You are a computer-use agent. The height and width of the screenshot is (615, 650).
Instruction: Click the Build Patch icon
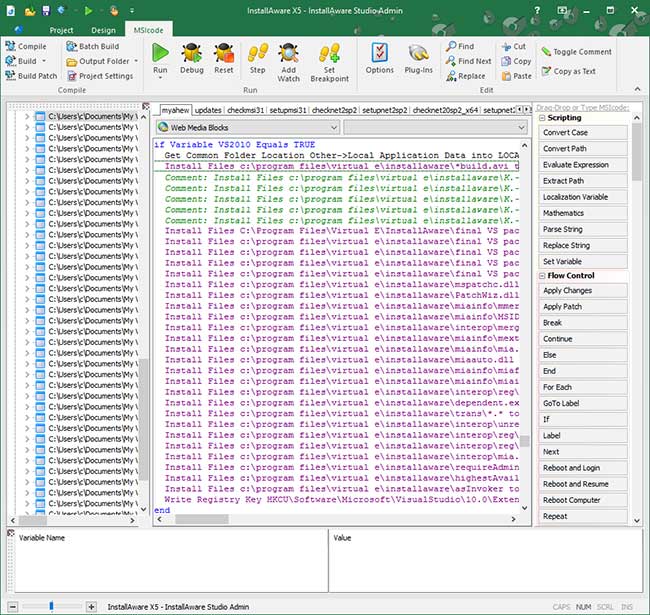[10, 76]
